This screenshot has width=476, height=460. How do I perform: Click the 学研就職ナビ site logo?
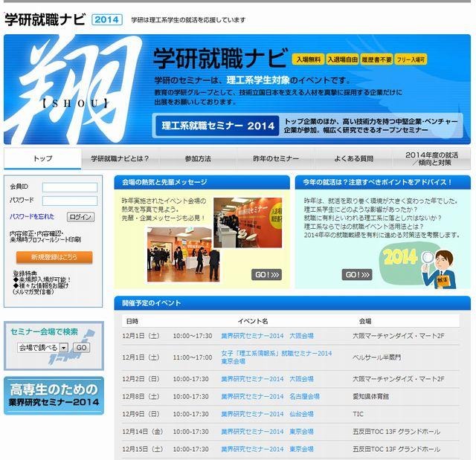45,20
